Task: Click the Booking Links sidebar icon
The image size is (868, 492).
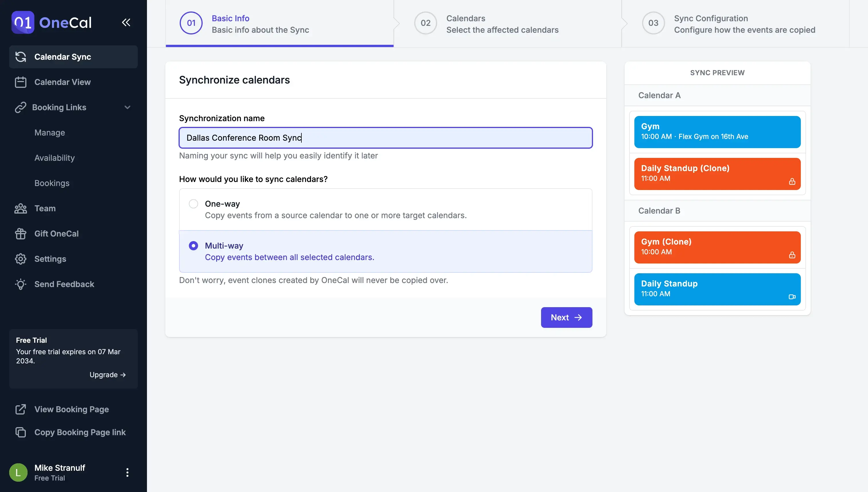Action: click(x=20, y=107)
